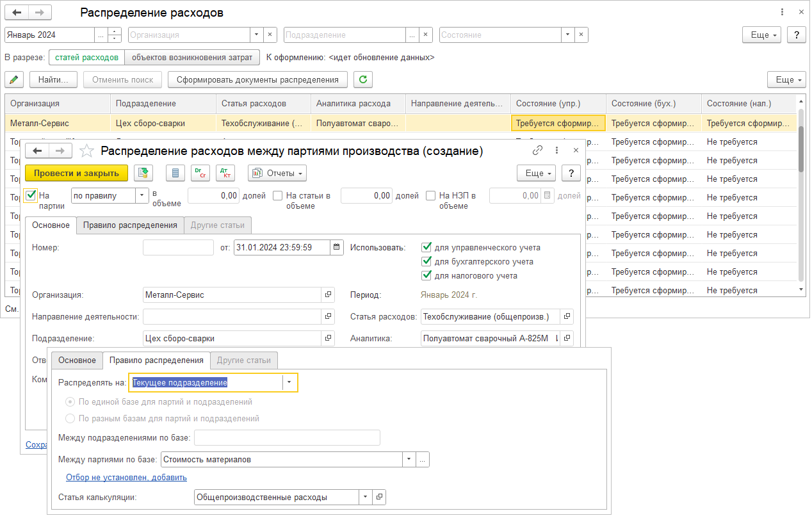
Task: Enable the На статьи в объеме checkbox
Action: coord(277,196)
